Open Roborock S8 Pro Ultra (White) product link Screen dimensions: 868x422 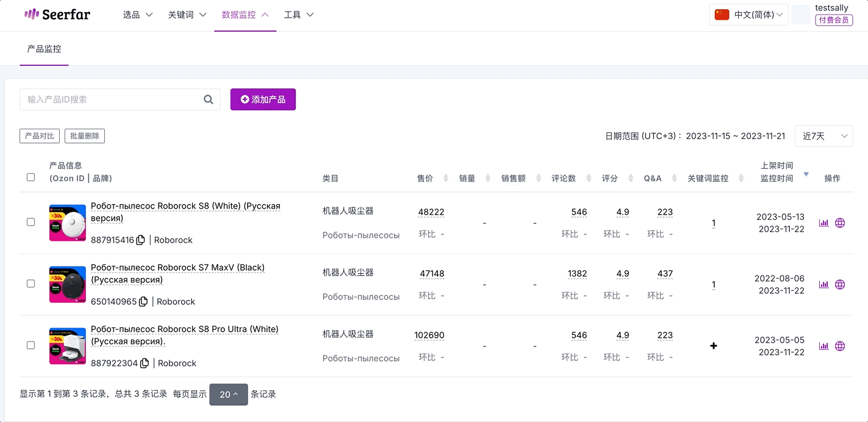click(x=185, y=335)
